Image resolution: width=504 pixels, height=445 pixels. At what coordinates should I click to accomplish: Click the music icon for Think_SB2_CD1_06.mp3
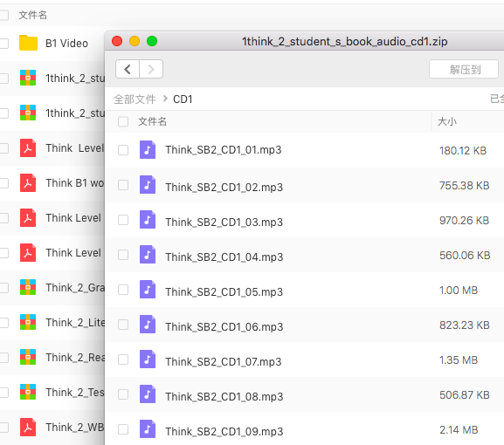(148, 325)
